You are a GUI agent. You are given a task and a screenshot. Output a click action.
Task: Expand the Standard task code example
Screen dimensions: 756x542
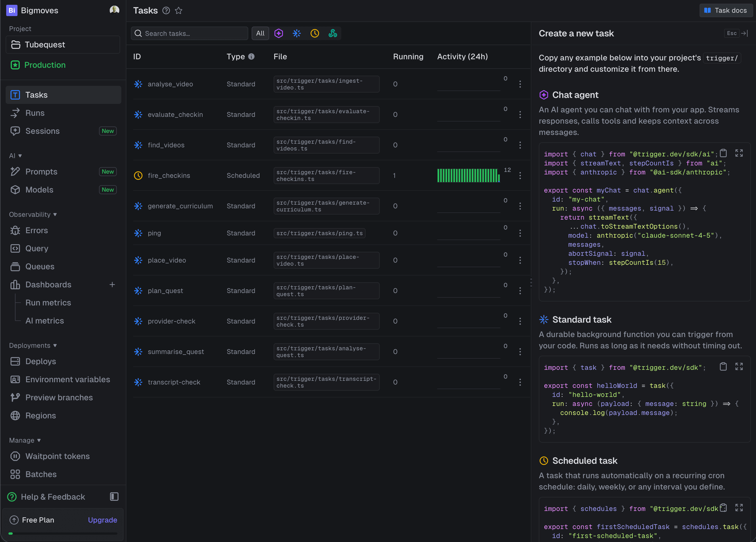coord(739,367)
